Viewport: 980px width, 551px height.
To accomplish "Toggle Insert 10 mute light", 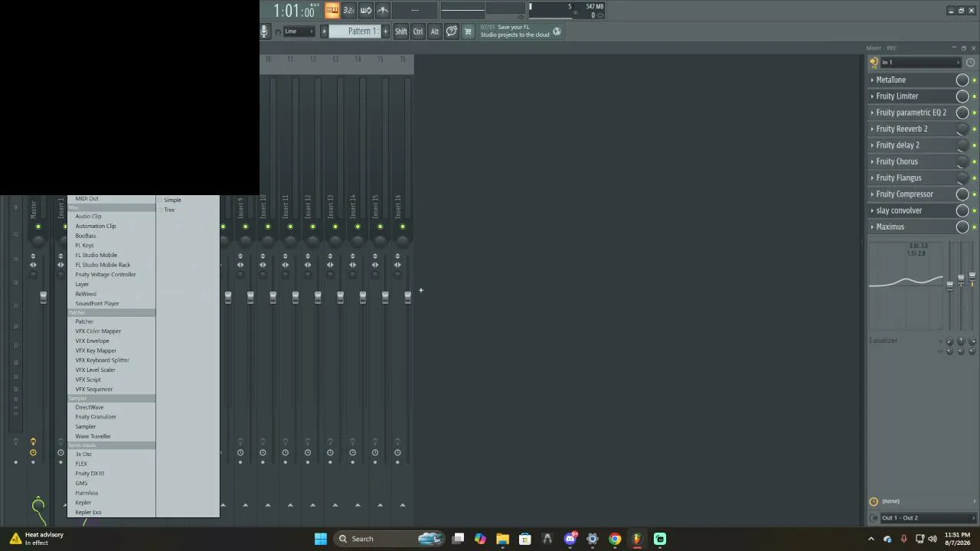I will 267,227.
